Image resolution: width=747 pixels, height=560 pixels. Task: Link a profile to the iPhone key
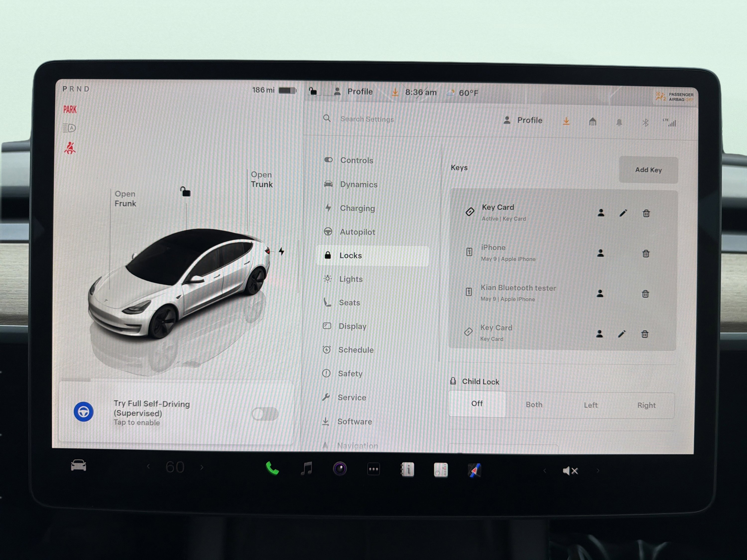click(x=600, y=253)
